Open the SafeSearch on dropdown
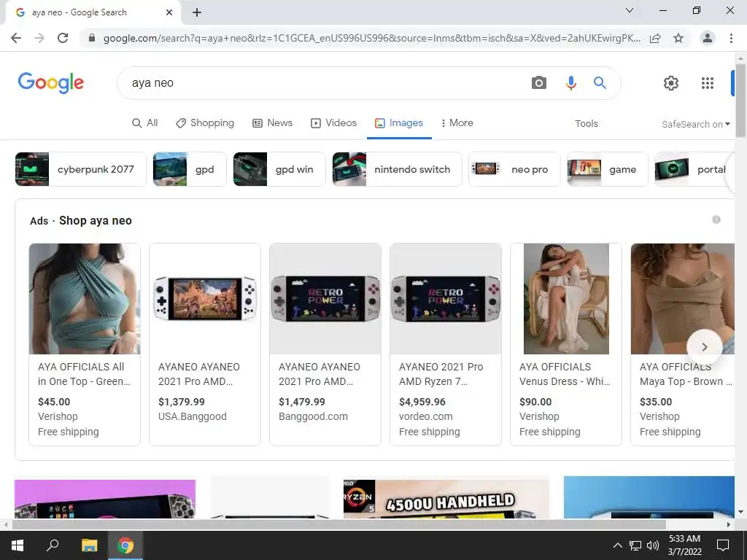Image resolution: width=747 pixels, height=560 pixels. 695,124
